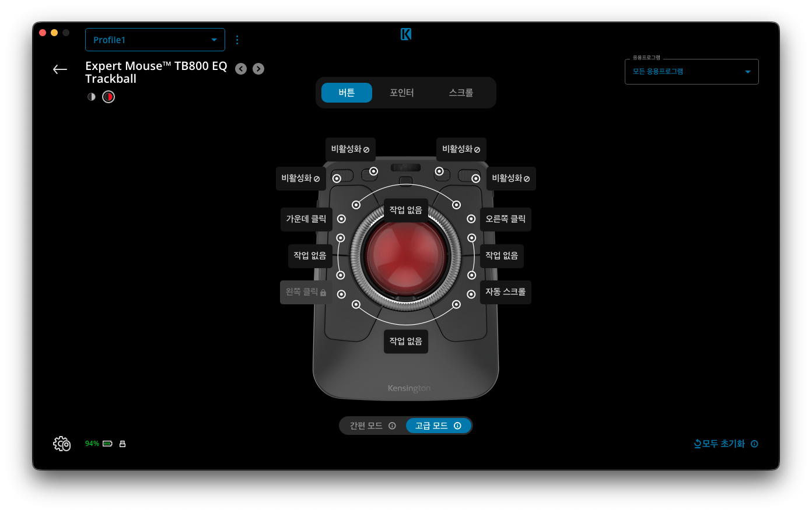This screenshot has height=513, width=812.
Task: Select the marker on the inner-right top wheel
Action: click(x=439, y=171)
